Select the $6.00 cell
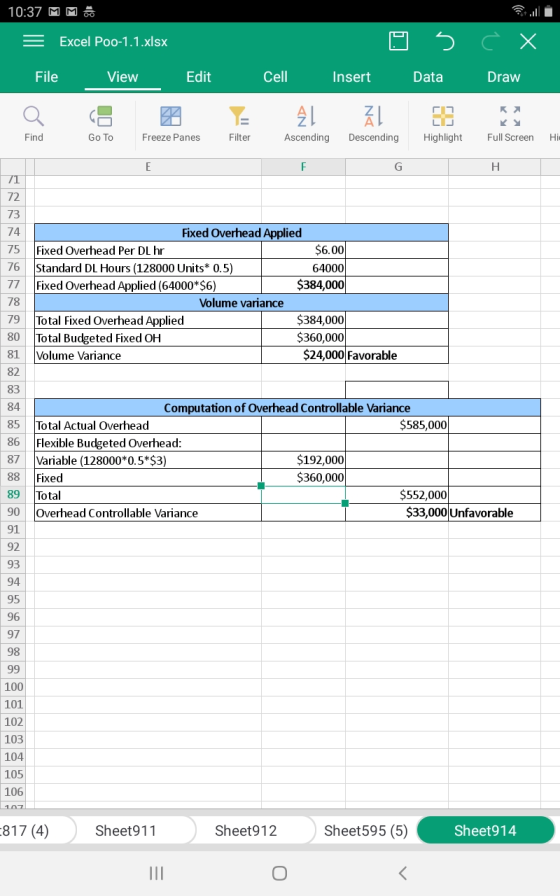 (303, 250)
